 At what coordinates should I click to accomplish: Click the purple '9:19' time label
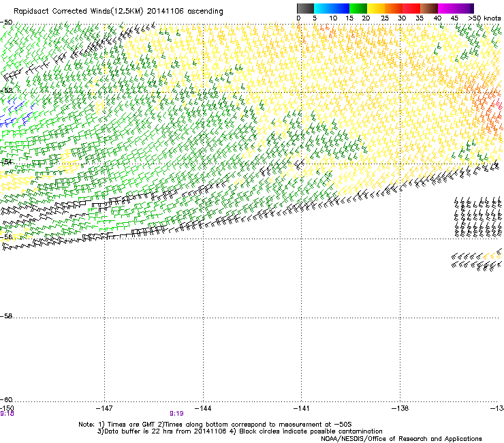click(x=176, y=414)
